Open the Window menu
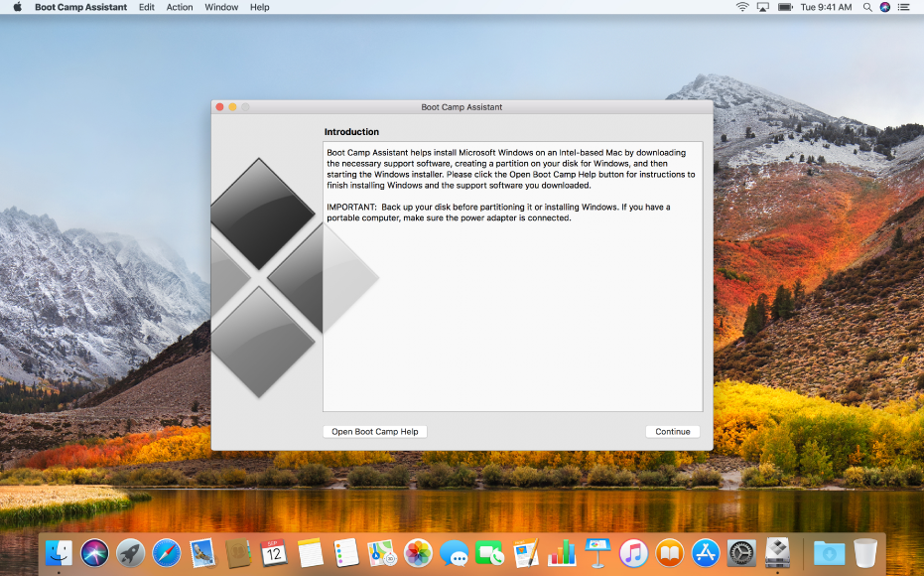Image resolution: width=924 pixels, height=576 pixels. (x=221, y=7)
